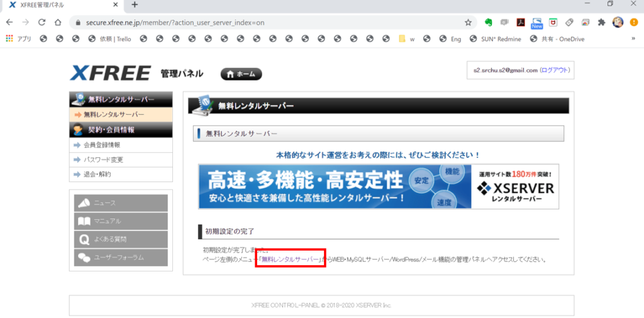Open the Chrome extensions puzzle icon
The height and width of the screenshot is (318, 644).
(601, 22)
